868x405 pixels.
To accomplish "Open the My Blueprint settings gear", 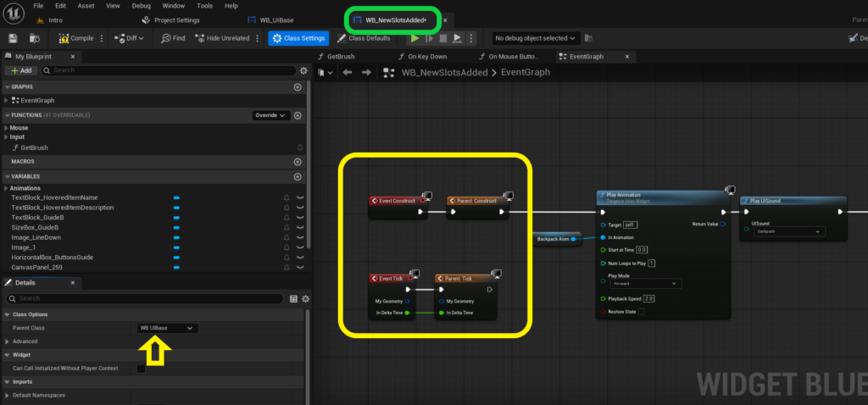I will point(303,71).
